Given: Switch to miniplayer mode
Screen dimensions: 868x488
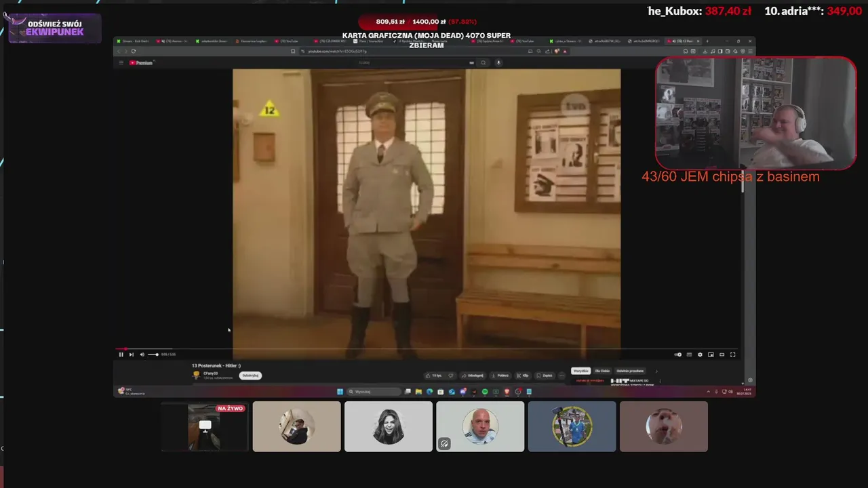Looking at the screenshot, I should 711,354.
